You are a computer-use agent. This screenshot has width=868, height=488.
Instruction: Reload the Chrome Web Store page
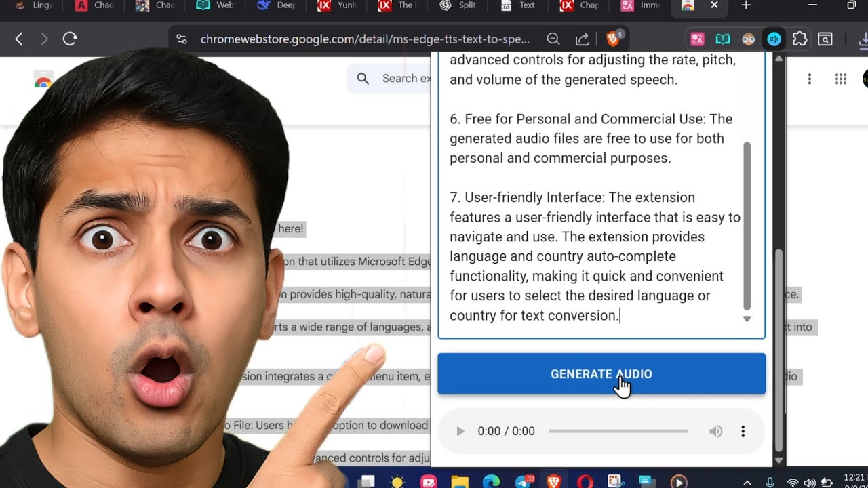pos(70,39)
